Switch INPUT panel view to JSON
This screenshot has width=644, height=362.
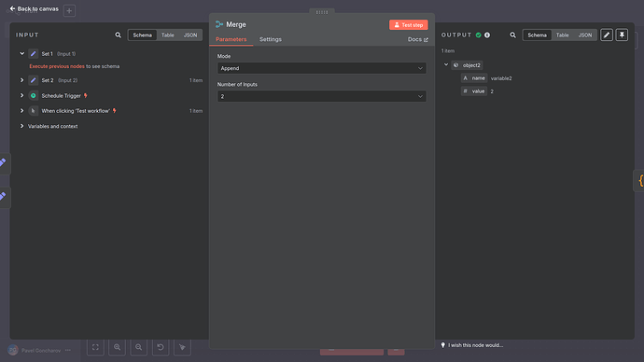point(190,35)
